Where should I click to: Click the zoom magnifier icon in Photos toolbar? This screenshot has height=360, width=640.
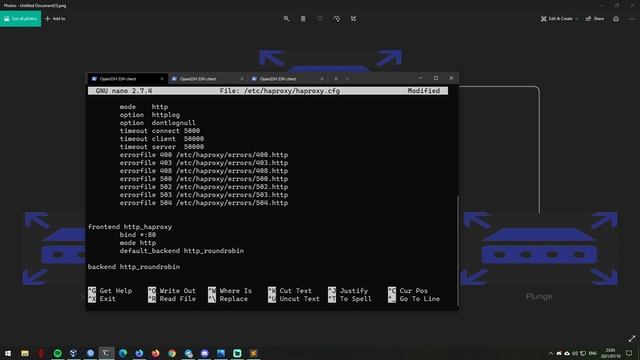pos(287,19)
